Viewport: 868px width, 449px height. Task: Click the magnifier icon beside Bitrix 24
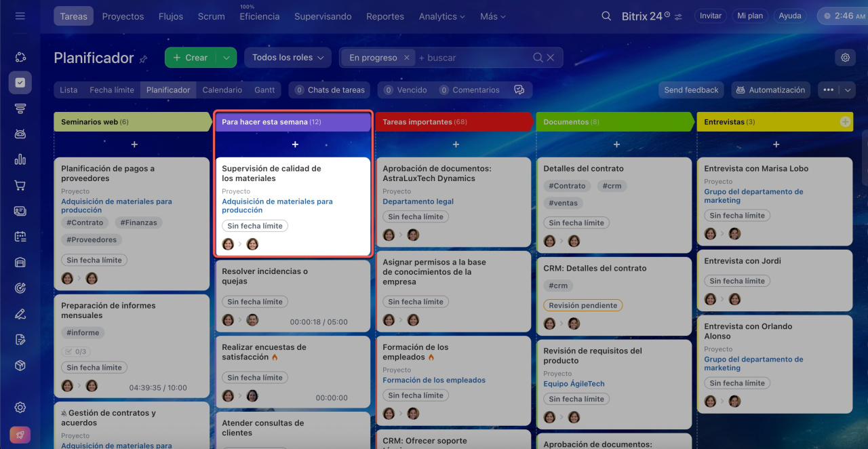(606, 16)
